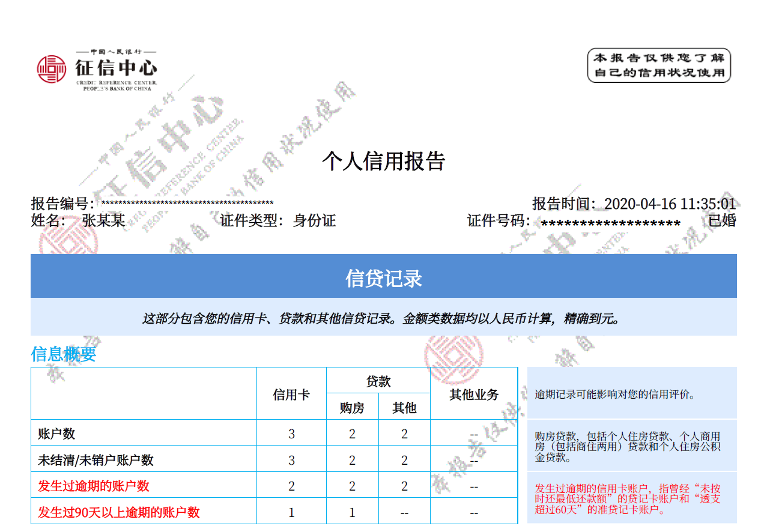Click the 信息概要 heading
Viewport: 770px width, 532px height.
click(x=64, y=354)
